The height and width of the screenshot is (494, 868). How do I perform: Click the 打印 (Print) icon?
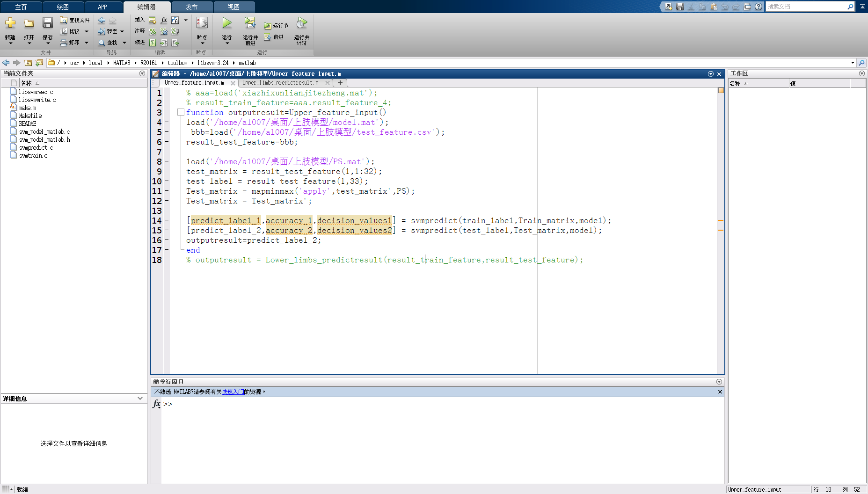(64, 43)
